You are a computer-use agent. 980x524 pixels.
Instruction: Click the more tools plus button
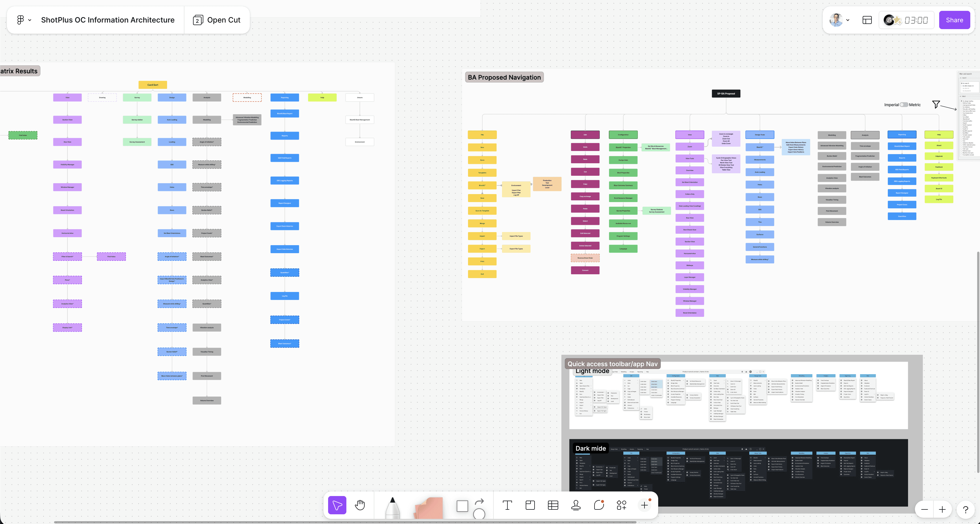(x=644, y=505)
